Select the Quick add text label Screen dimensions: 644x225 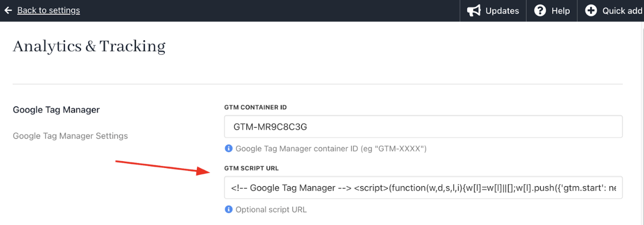pos(622,11)
